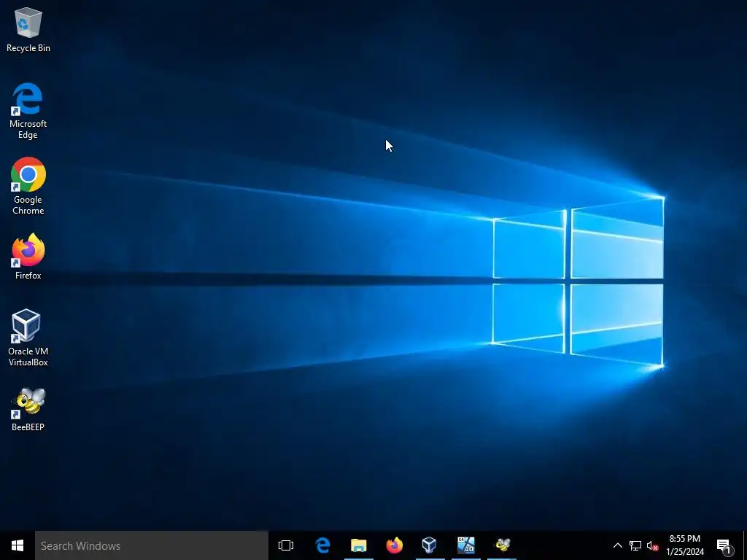Select the Google Chrome desktop shortcut
This screenshot has height=560, width=747.
pyautogui.click(x=28, y=186)
